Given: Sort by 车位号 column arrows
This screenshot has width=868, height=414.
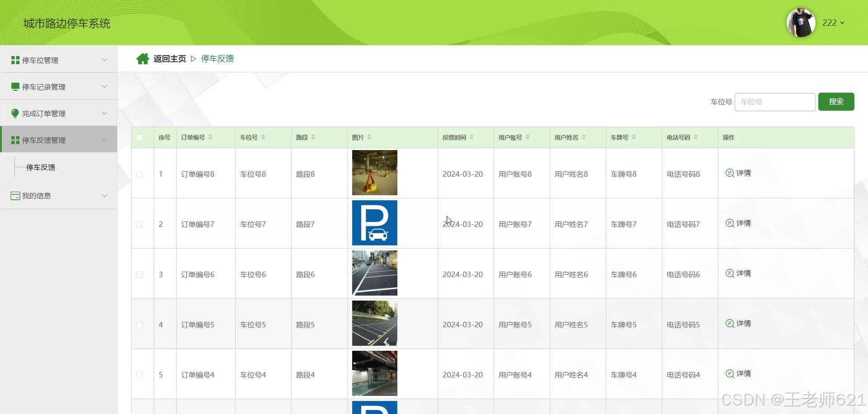Looking at the screenshot, I should (x=263, y=137).
